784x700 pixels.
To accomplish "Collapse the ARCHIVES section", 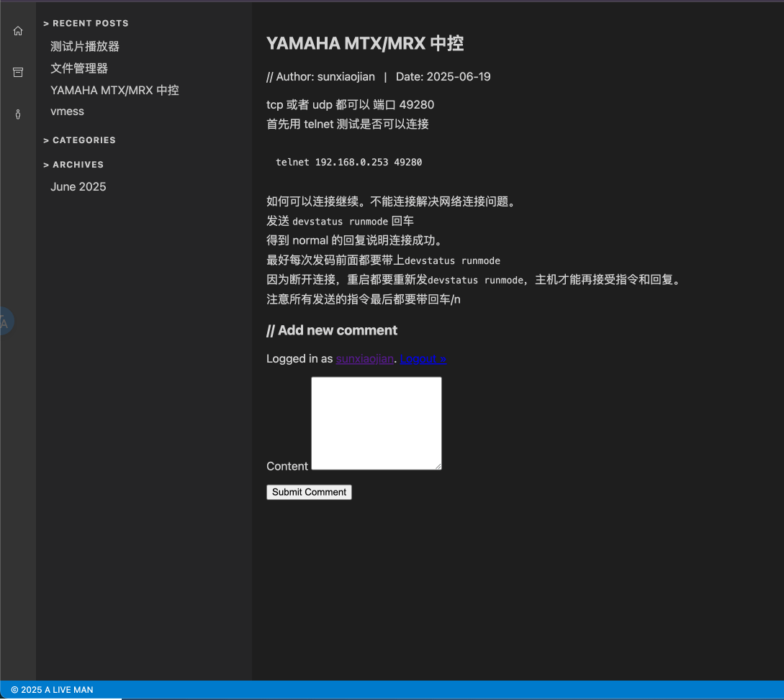I will (73, 165).
